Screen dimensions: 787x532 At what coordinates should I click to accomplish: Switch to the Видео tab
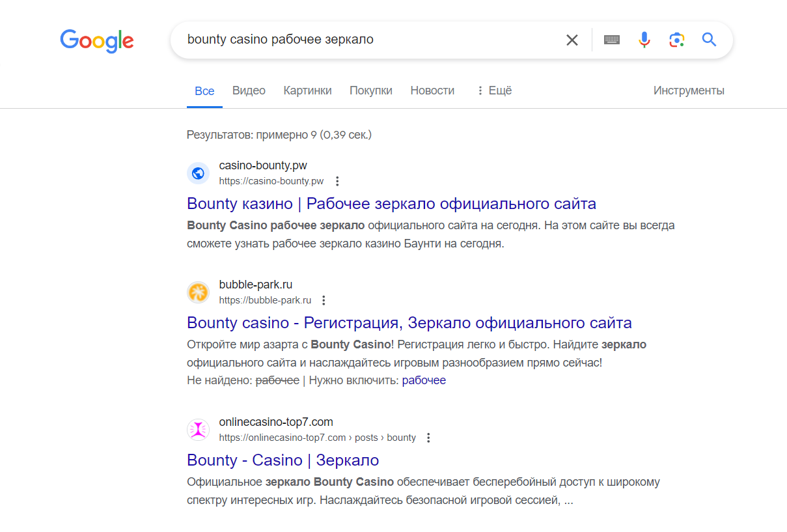(249, 91)
